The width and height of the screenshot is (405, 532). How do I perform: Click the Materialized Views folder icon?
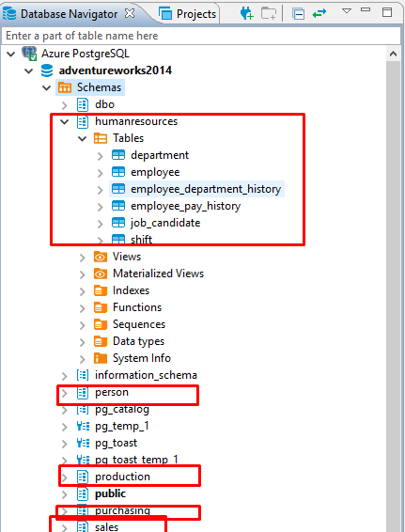click(100, 274)
